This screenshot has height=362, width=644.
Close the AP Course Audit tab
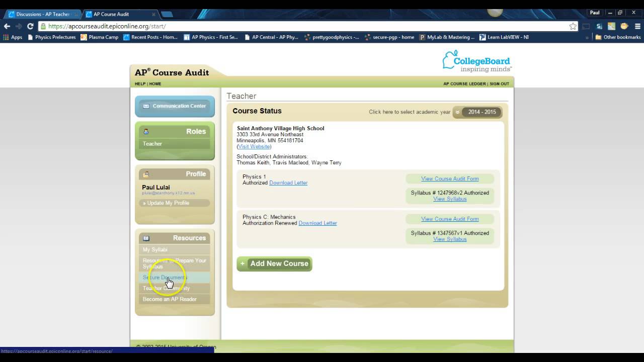tap(153, 14)
